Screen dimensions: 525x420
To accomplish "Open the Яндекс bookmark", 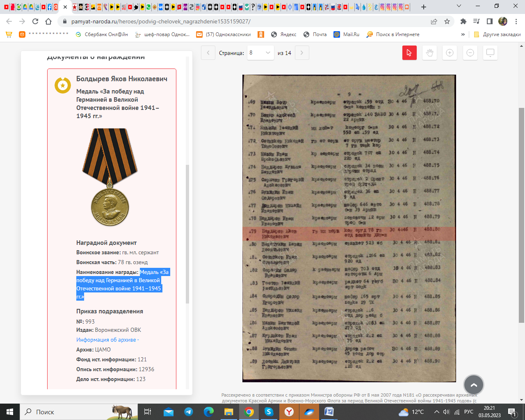I will click(x=284, y=34).
